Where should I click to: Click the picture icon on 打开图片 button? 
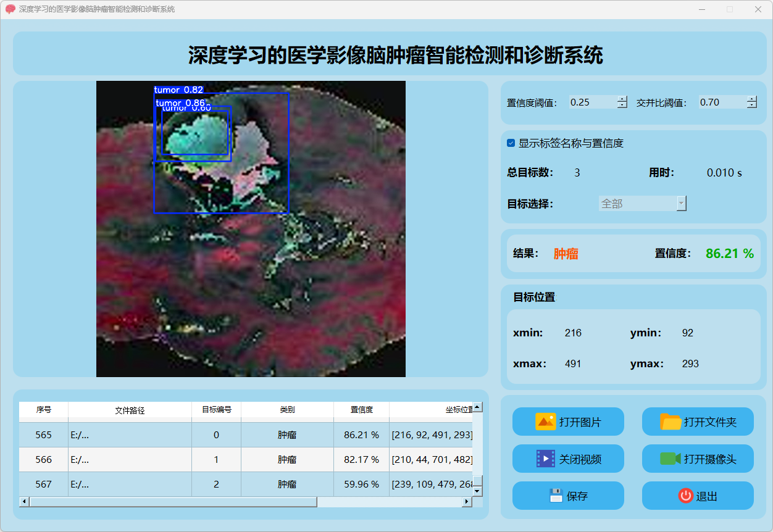546,422
